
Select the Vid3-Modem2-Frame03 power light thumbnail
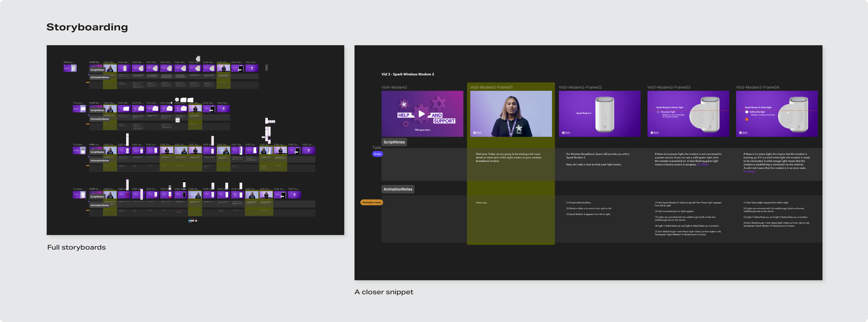[688, 114]
